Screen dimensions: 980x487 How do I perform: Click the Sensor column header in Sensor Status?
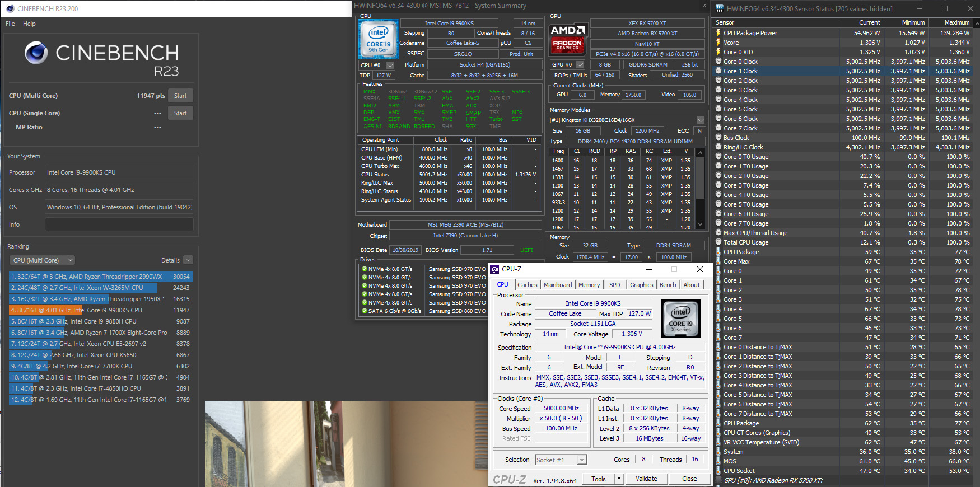(x=776, y=22)
